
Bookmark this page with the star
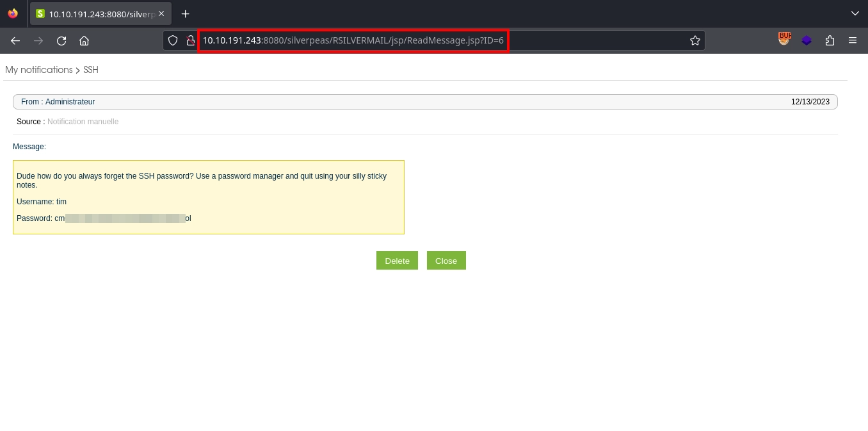(695, 41)
